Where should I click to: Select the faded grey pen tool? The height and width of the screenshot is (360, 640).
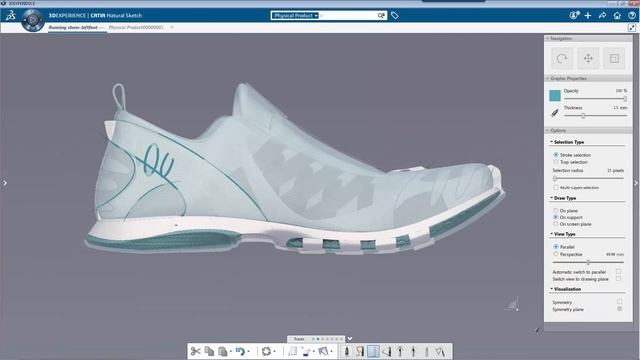click(x=427, y=351)
